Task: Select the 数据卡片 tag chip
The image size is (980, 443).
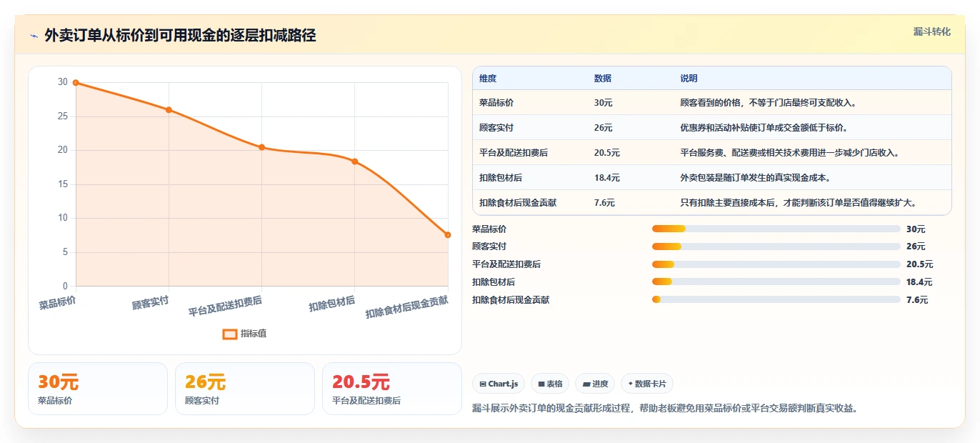Action: 647,384
